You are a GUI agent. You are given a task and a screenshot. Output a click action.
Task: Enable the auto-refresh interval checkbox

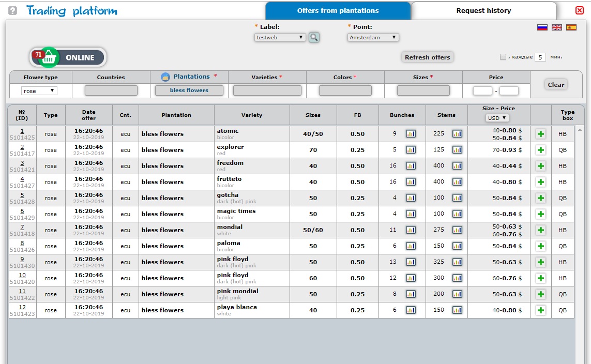(503, 57)
